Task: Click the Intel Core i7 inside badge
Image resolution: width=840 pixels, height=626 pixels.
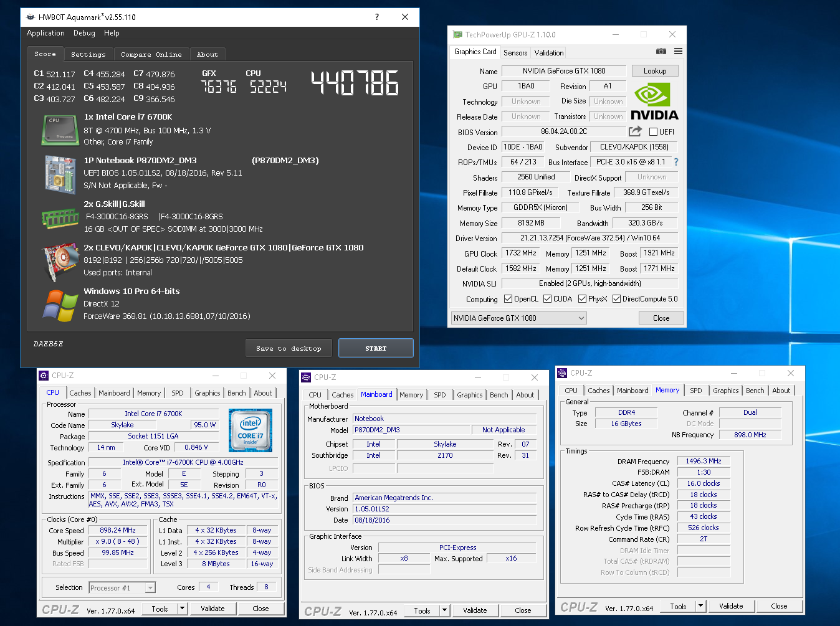Action: [x=250, y=430]
